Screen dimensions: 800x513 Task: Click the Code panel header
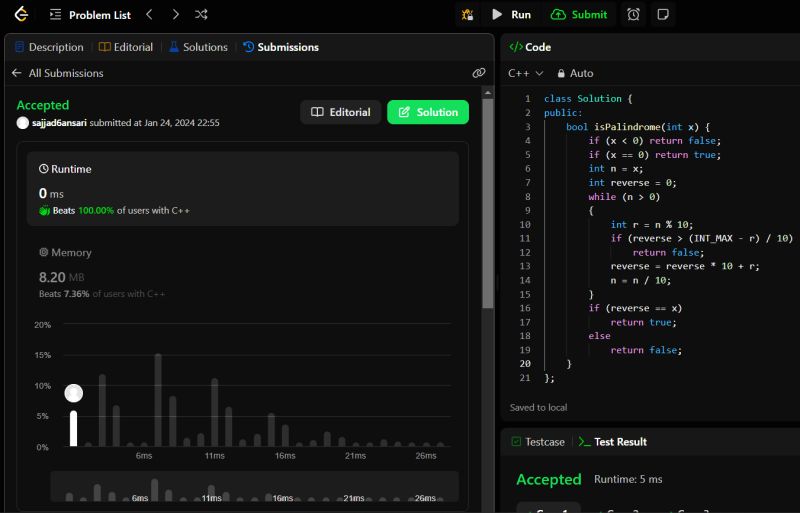point(530,47)
